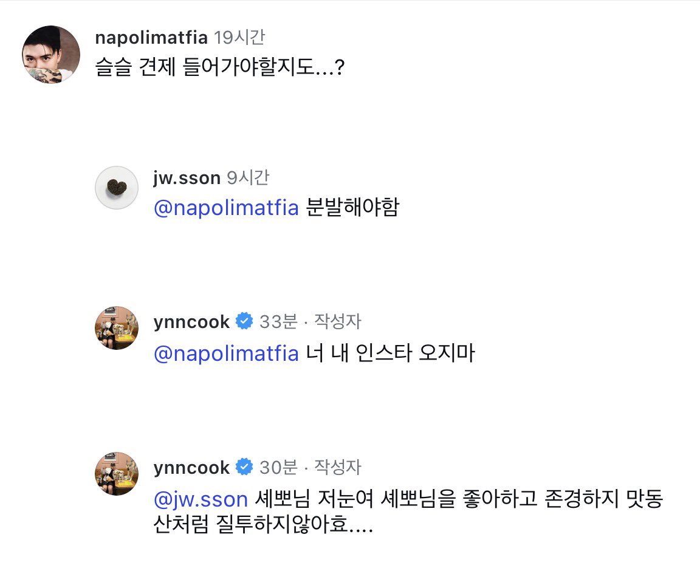
Task: Open napolimatfia's profile picture
Action: coord(51,55)
